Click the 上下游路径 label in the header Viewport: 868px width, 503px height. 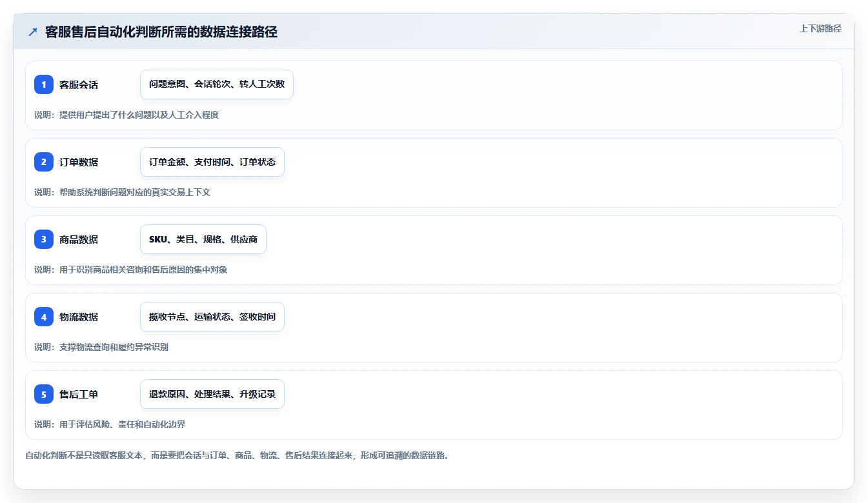point(820,28)
